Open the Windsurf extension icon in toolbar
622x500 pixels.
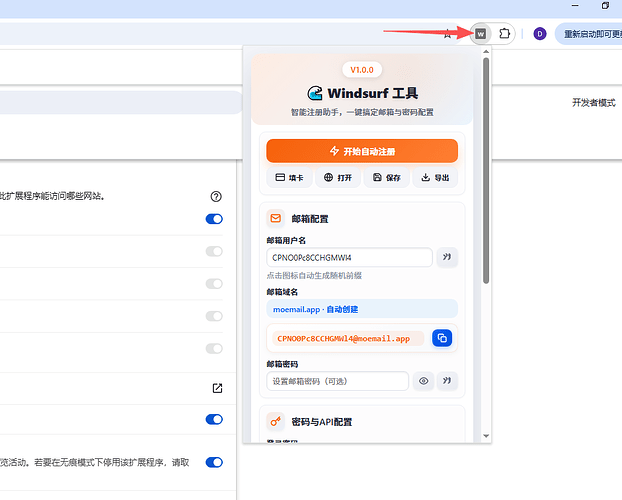pyautogui.click(x=480, y=34)
